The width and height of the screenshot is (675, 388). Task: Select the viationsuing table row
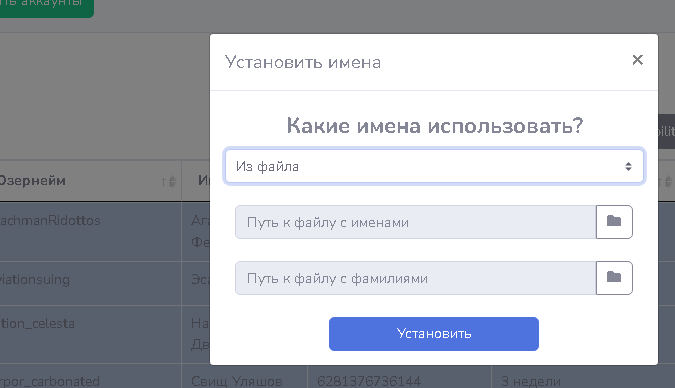click(105, 283)
